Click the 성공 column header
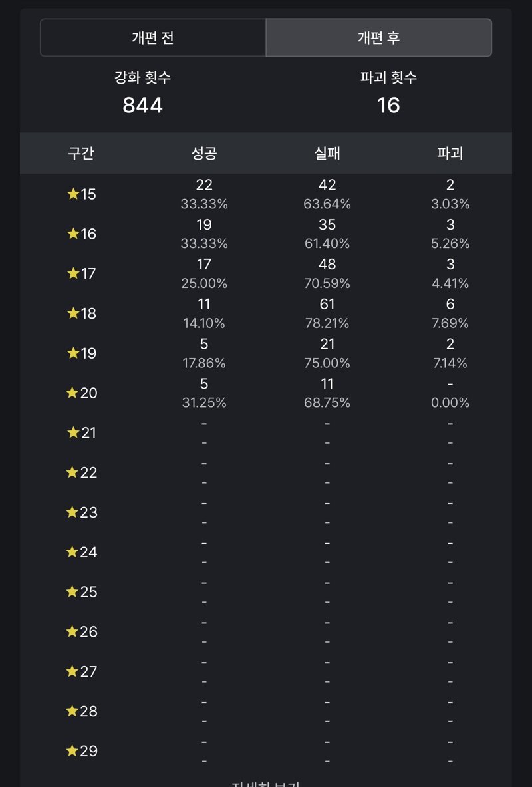The height and width of the screenshot is (787, 532). click(x=204, y=153)
